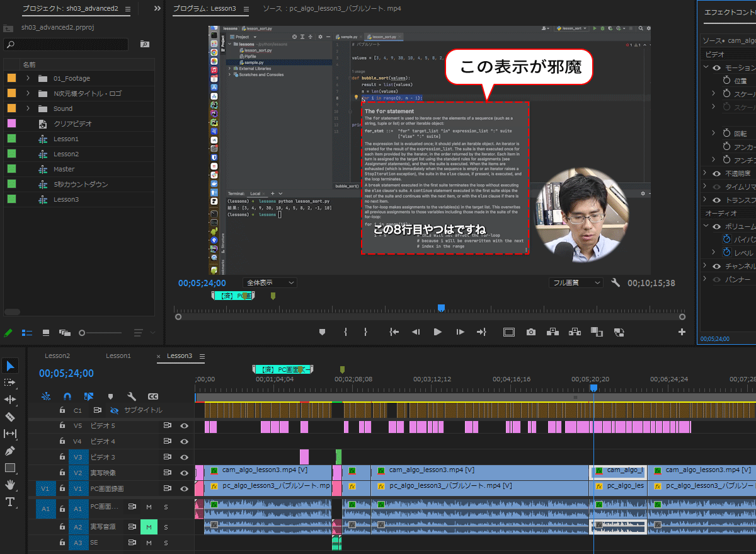Click the project panel search field

click(66, 44)
